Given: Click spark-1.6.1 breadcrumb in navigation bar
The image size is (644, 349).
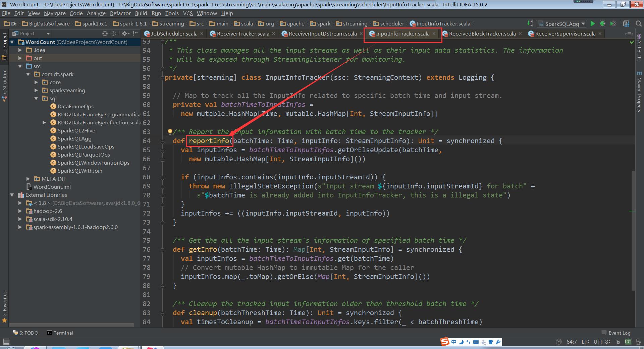Looking at the screenshot, I should (130, 23).
